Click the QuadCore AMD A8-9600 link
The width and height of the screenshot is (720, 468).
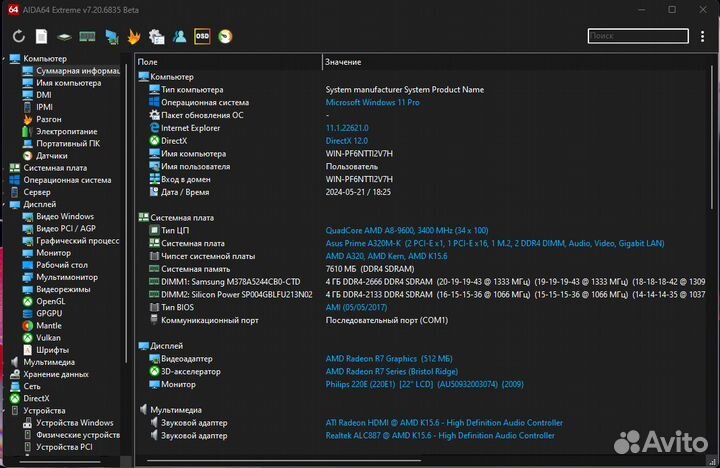[407, 231]
